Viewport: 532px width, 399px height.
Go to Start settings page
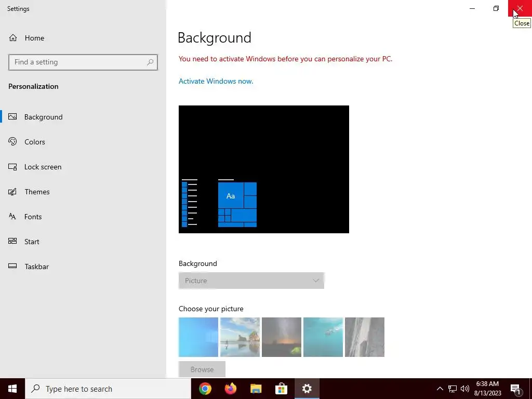pos(83,242)
